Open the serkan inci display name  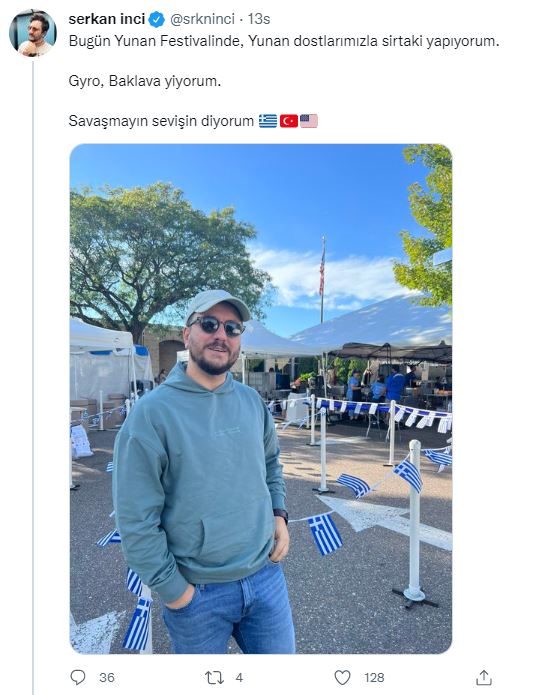(x=107, y=19)
